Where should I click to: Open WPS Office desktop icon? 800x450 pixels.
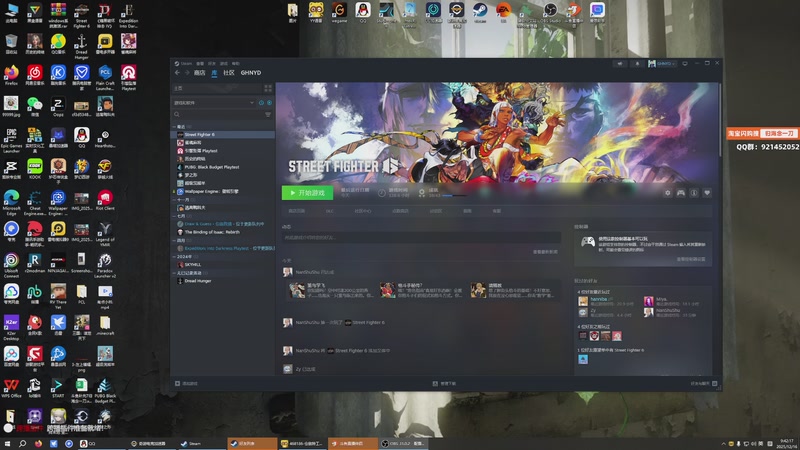click(x=11, y=389)
